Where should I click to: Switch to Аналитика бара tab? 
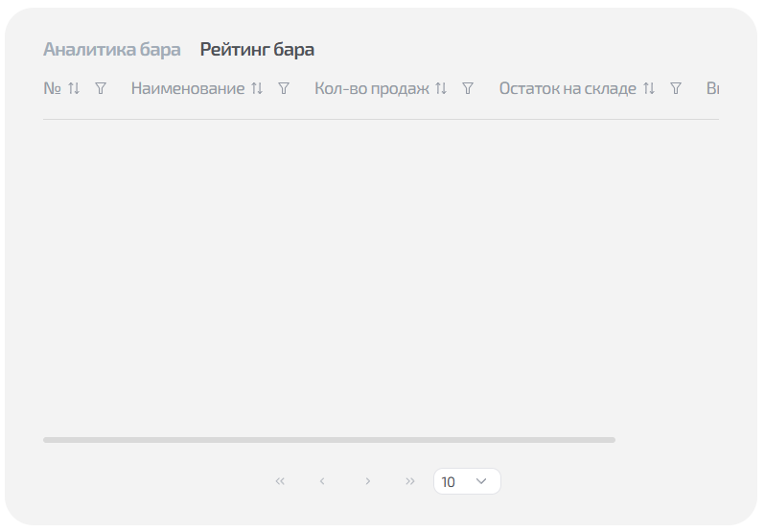[112, 50]
